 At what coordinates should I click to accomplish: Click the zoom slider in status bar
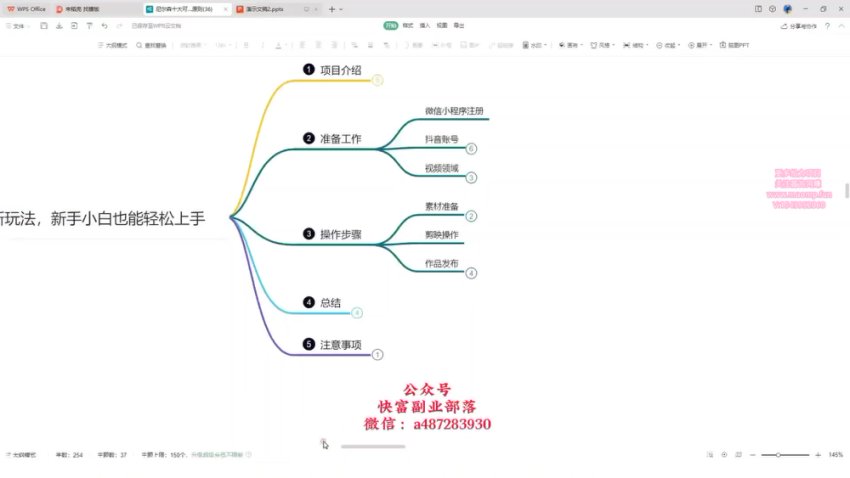780,455
